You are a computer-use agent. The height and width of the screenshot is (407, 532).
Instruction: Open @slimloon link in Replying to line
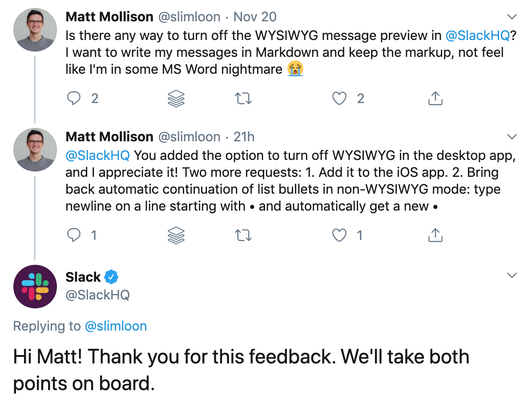point(116,326)
